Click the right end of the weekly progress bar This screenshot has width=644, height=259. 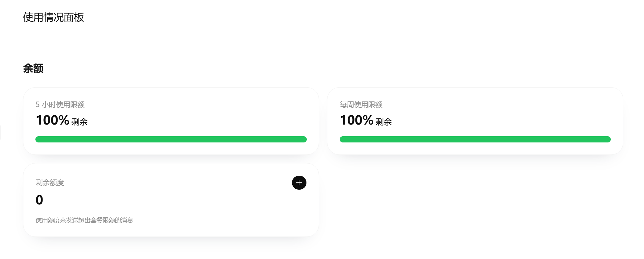tap(608, 139)
